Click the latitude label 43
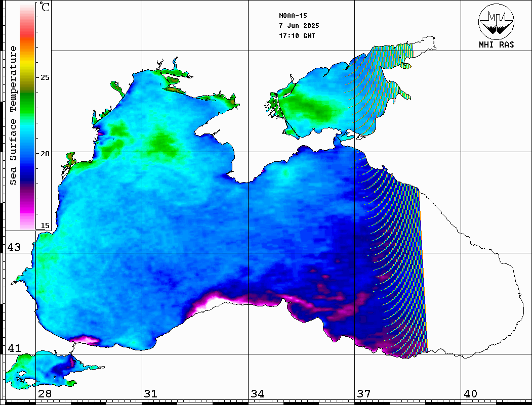Image resolution: width=532 pixels, height=405 pixels. (14, 247)
